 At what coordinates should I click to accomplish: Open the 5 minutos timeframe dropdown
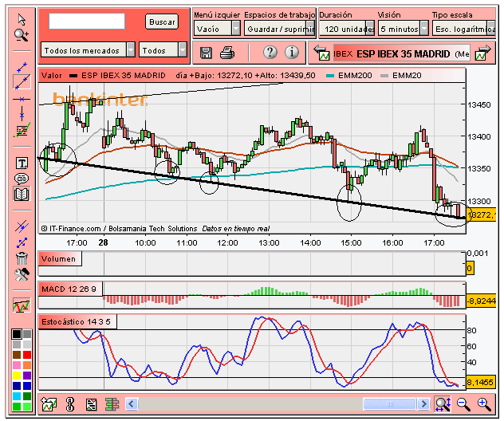click(x=403, y=29)
